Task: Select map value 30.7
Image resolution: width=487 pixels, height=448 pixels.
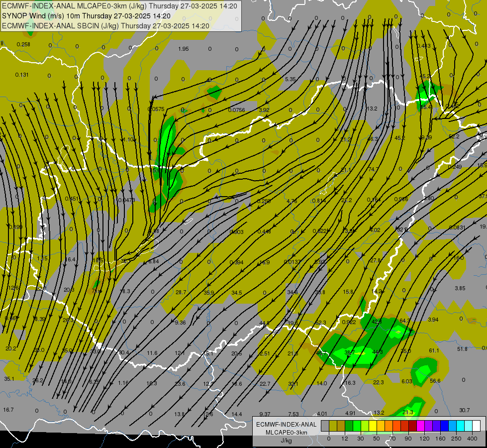Action: (464, 410)
